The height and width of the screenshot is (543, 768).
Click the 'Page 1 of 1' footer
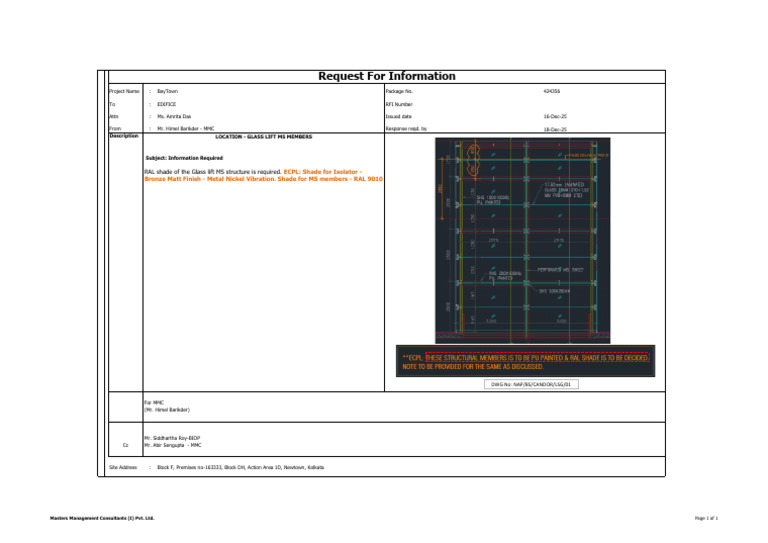[706, 518]
